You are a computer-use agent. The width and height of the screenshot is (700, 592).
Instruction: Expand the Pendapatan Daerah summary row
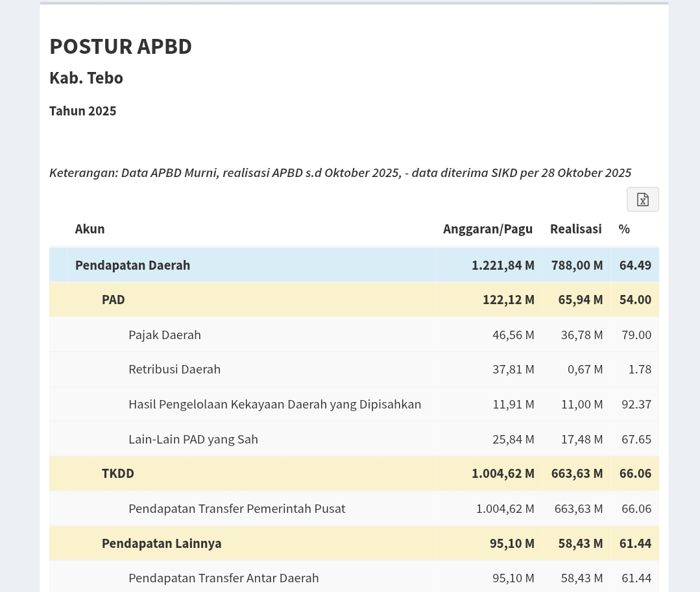tap(132, 265)
